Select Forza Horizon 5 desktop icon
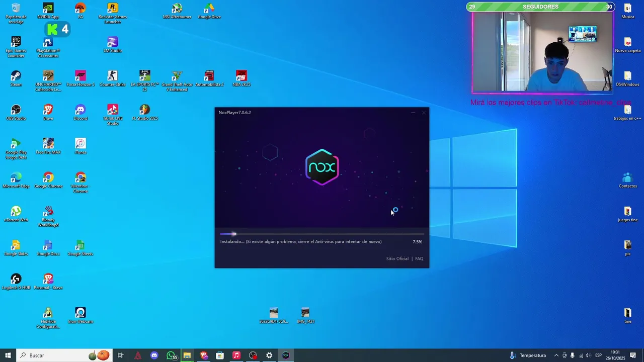 [80, 78]
